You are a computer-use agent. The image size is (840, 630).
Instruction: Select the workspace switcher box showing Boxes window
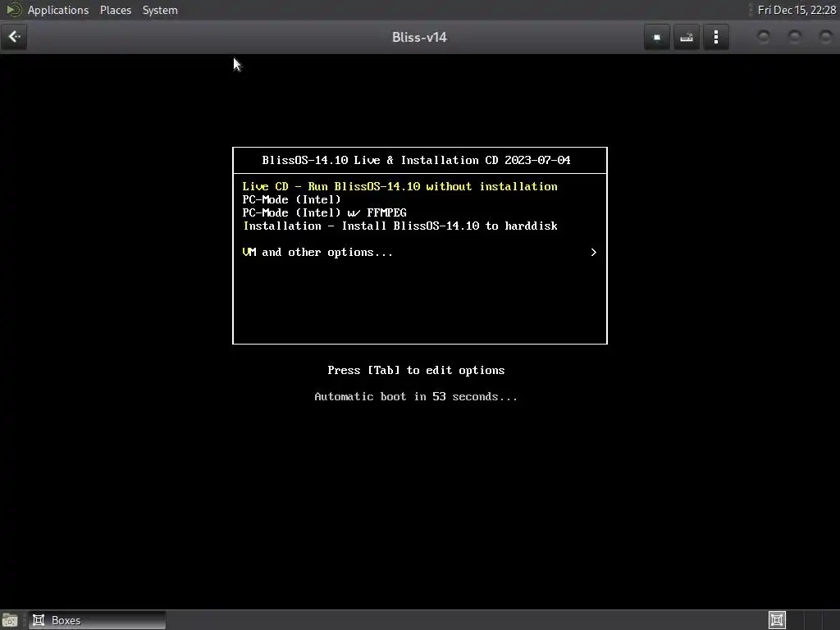click(x=777, y=620)
